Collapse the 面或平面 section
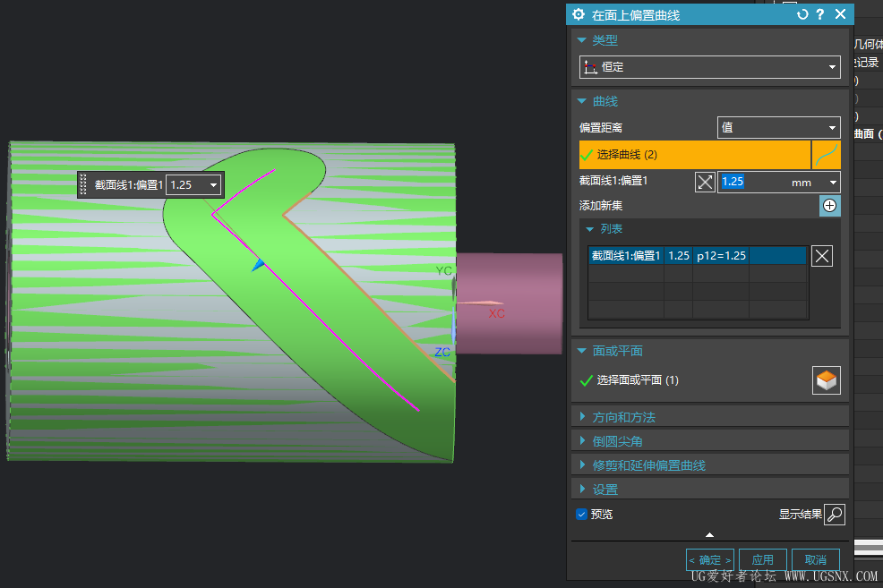 pyautogui.click(x=582, y=351)
